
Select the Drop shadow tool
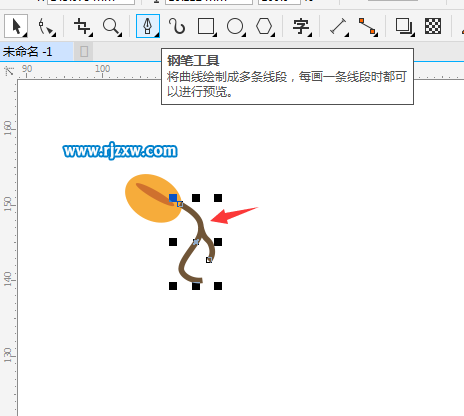pos(405,26)
